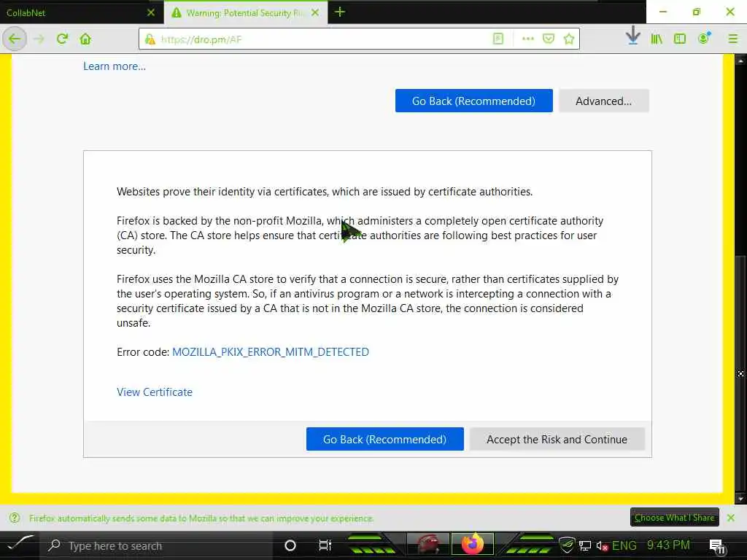This screenshot has height=560, width=747.
Task: Click the ENG language indicator
Action: click(624, 545)
